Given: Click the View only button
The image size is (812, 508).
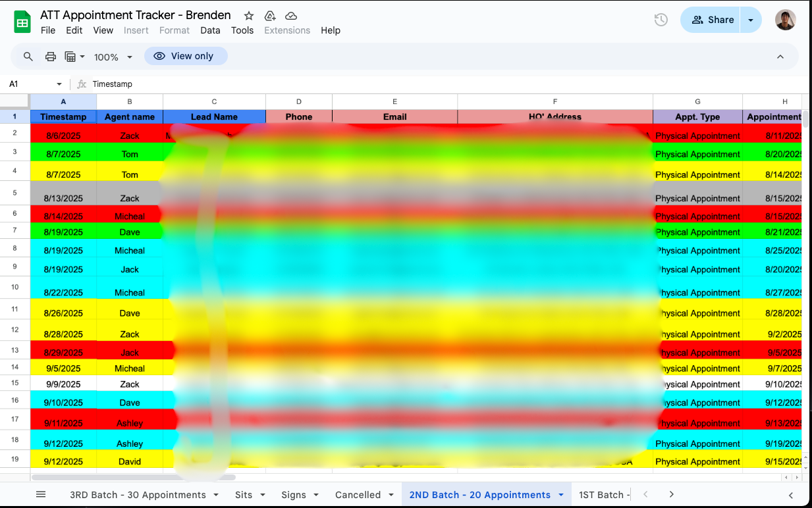Looking at the screenshot, I should (186, 56).
